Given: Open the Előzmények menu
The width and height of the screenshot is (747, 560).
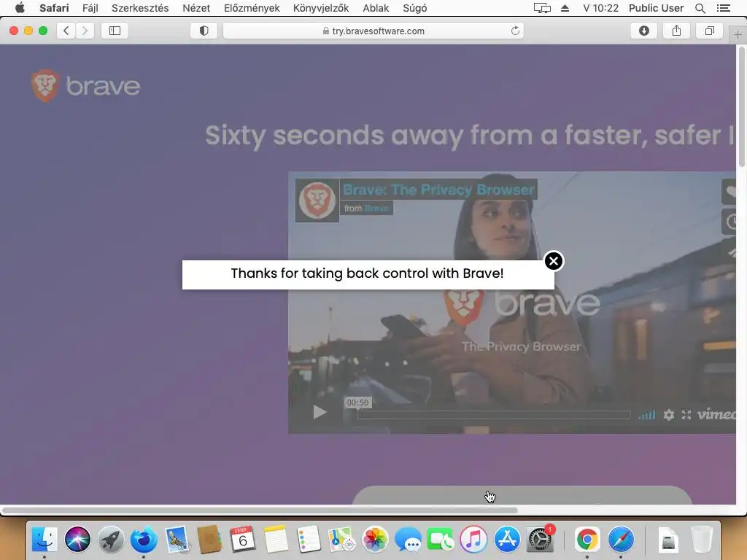Looking at the screenshot, I should click(x=252, y=8).
